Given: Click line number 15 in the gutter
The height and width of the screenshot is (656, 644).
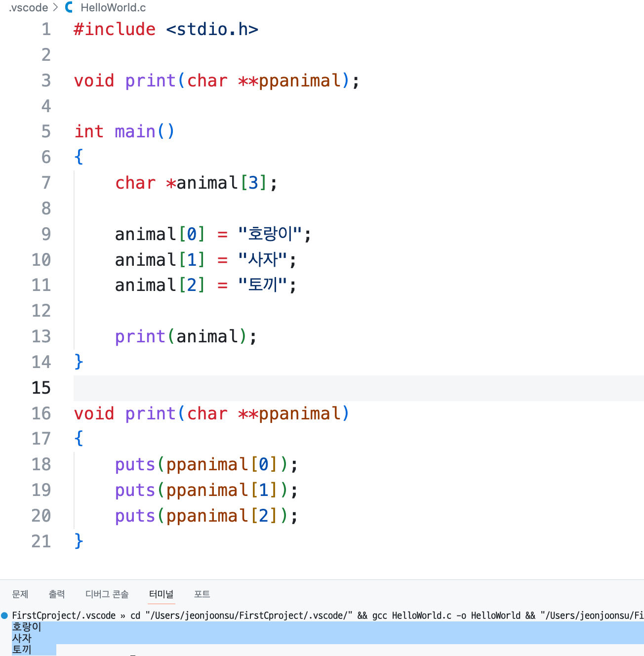Looking at the screenshot, I should click(41, 388).
